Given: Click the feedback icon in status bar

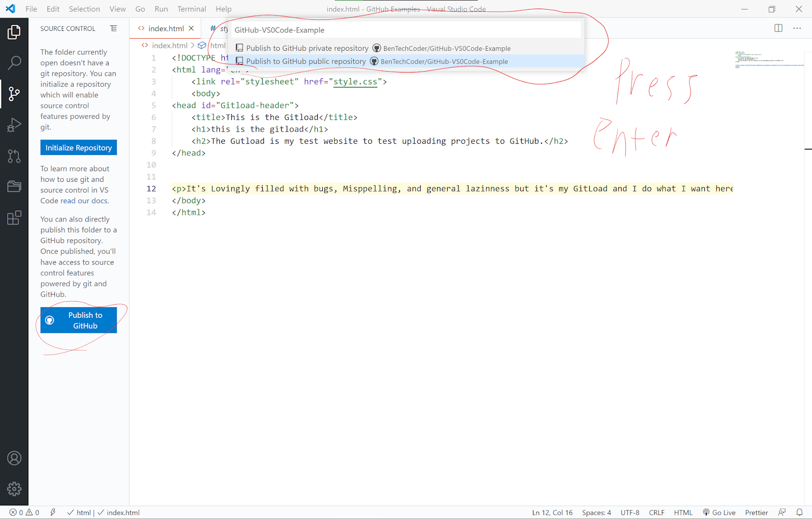Looking at the screenshot, I should coord(782,512).
